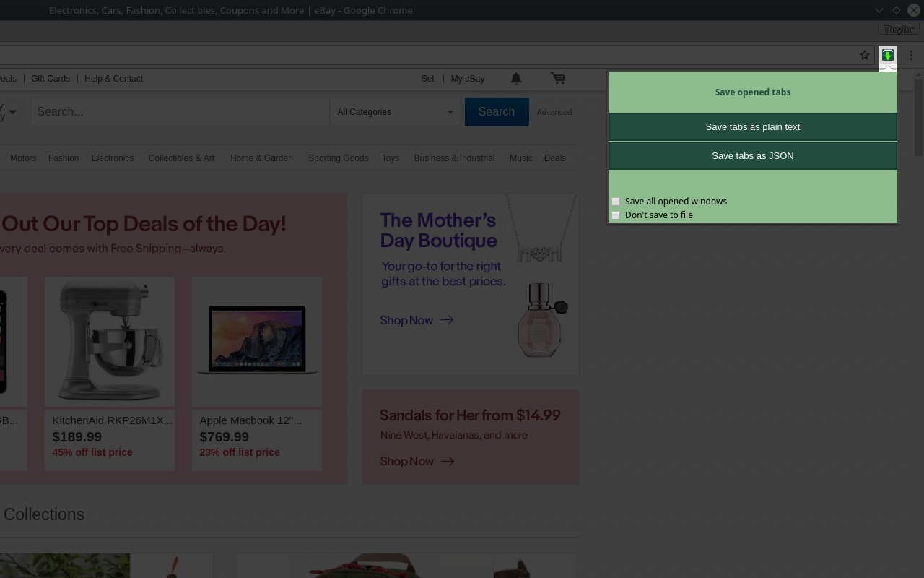Image resolution: width=924 pixels, height=578 pixels.
Task: Tick the Don't save to file checkbox
Action: (x=616, y=215)
